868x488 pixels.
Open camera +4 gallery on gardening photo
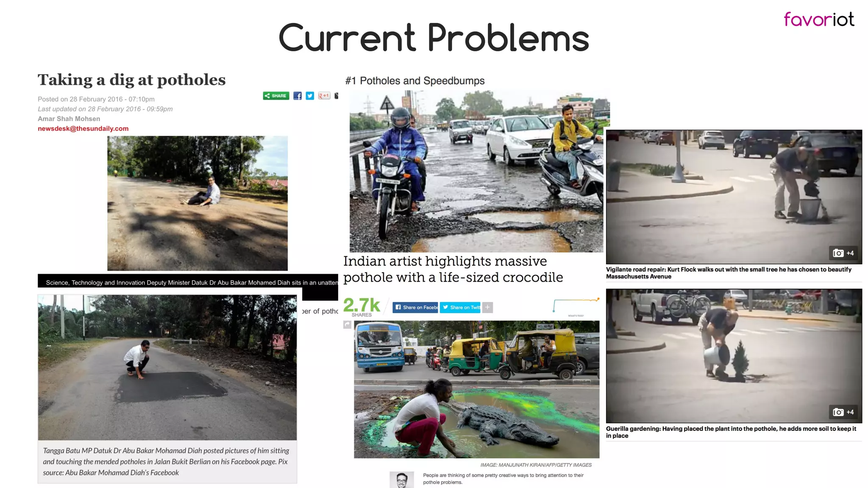coord(843,412)
